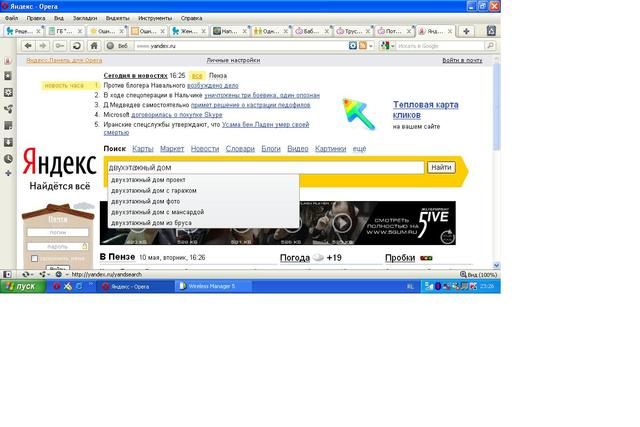Click the Искать в Google search field
The width and height of the screenshot is (640, 427).
[440, 46]
